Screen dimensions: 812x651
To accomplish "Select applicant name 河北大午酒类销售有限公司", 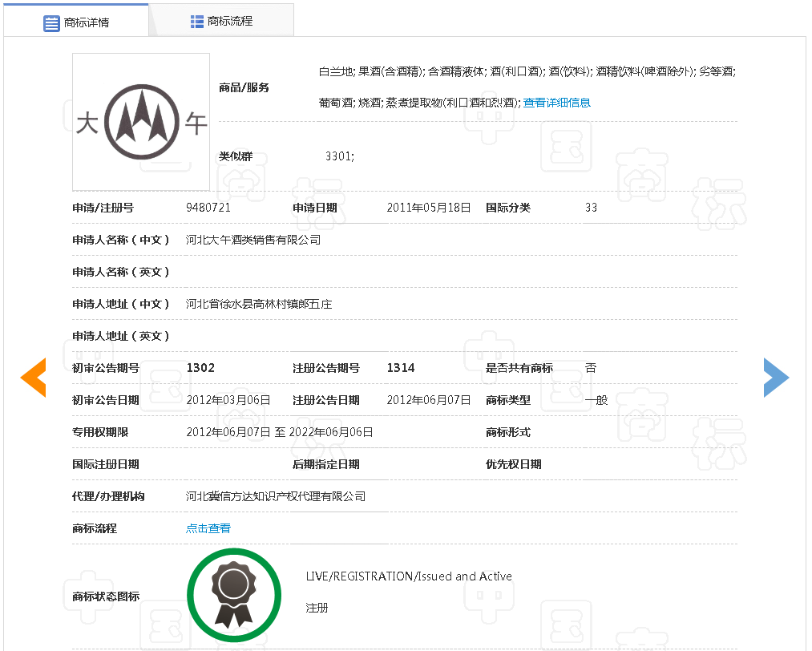I will (253, 240).
